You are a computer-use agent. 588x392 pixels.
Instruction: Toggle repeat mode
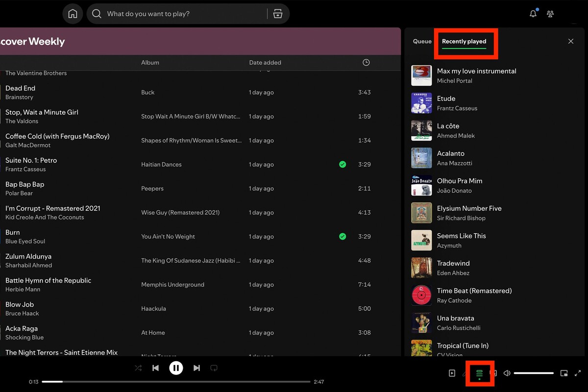[x=214, y=368]
